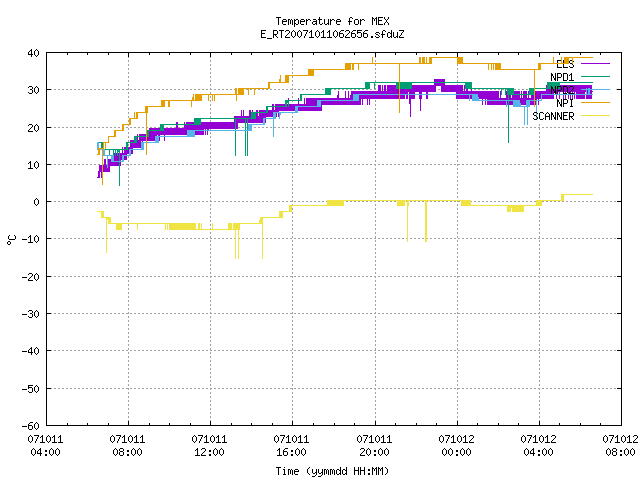Click the x-axis tick label 071011 16:00
The image size is (640, 480).
291,445
